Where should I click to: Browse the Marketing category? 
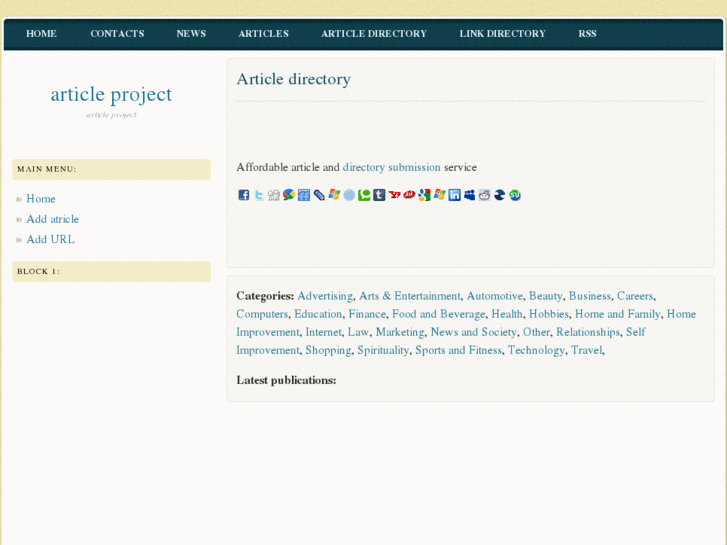coord(400,332)
